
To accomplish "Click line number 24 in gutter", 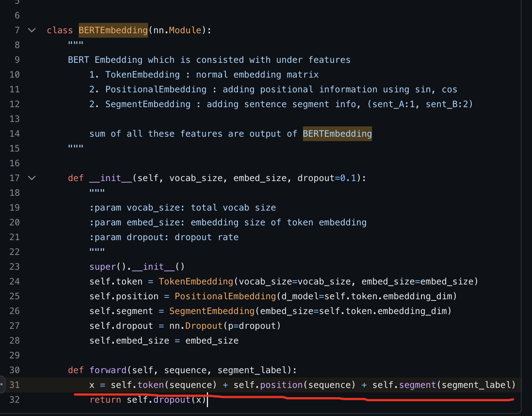I will pyautogui.click(x=15, y=282).
